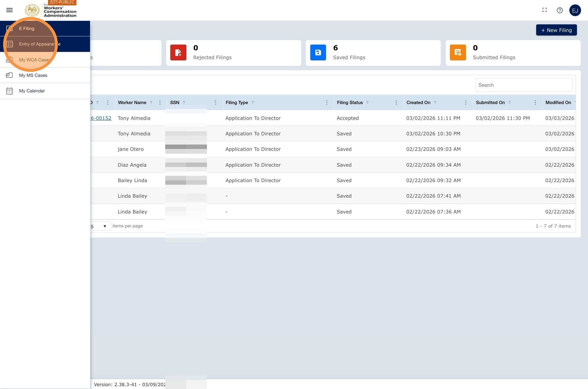Sort by SSN column arrow
Image resolution: width=588 pixels, height=389 pixels.
pyautogui.click(x=184, y=102)
